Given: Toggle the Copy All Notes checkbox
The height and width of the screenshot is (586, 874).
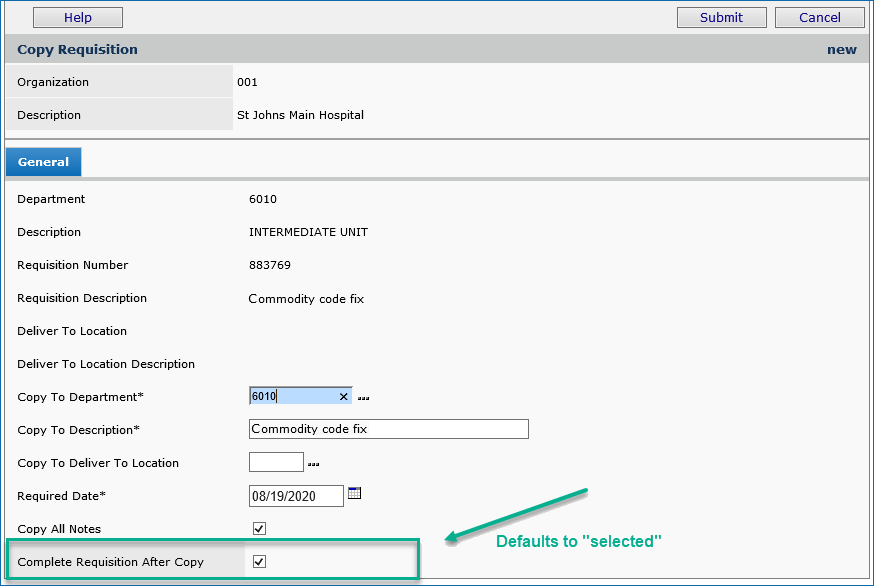Looking at the screenshot, I should (x=259, y=528).
